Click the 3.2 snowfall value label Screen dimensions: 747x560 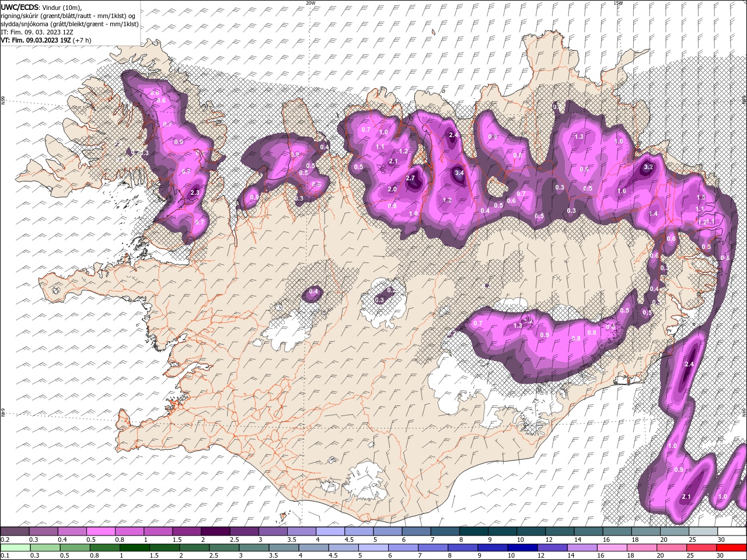point(648,167)
